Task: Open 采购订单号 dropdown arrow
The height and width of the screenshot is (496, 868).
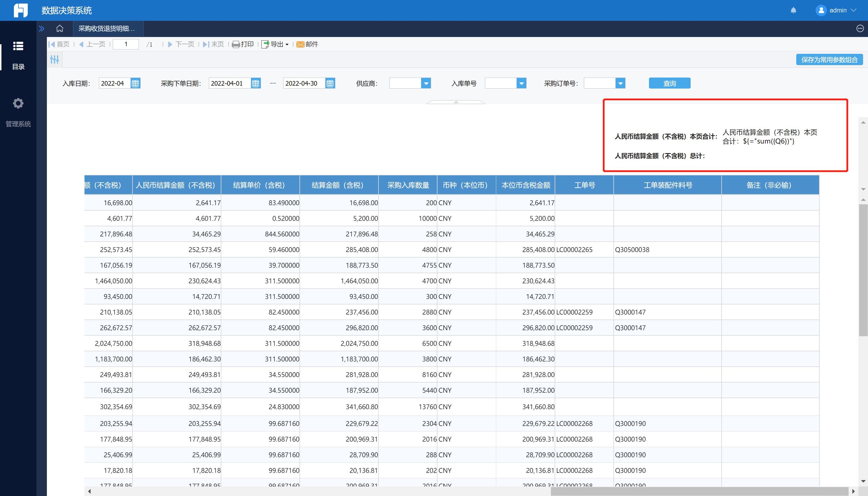Action: (x=620, y=83)
